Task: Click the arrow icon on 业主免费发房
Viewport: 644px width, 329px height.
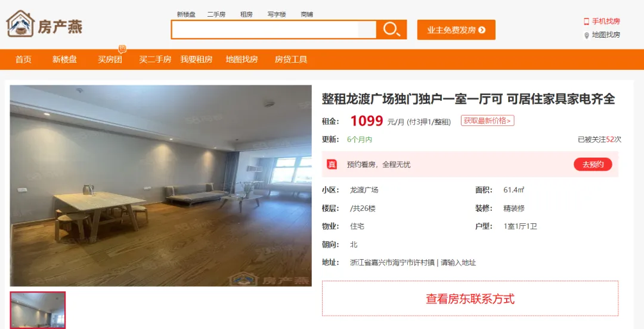Action: 482,30
